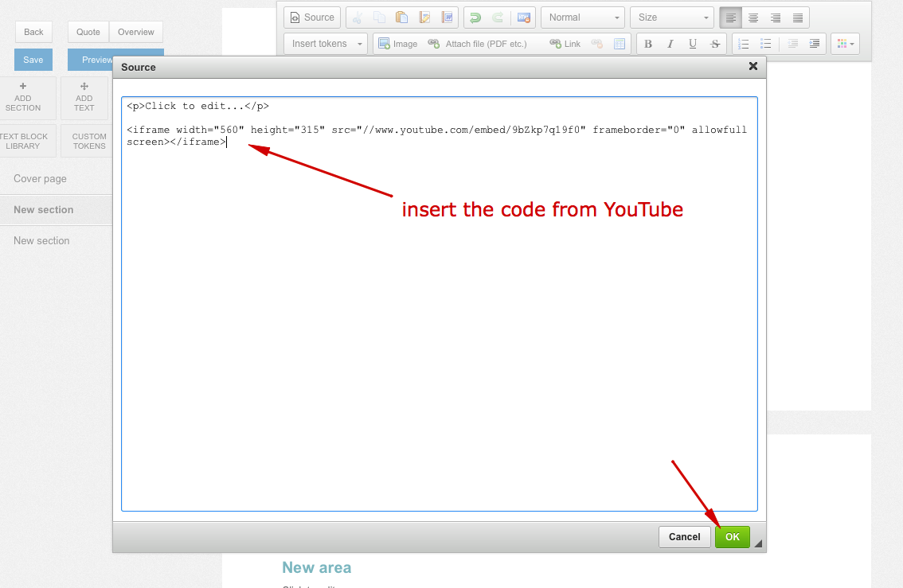
Task: Open the text color palette dropdown
Action: 845,44
